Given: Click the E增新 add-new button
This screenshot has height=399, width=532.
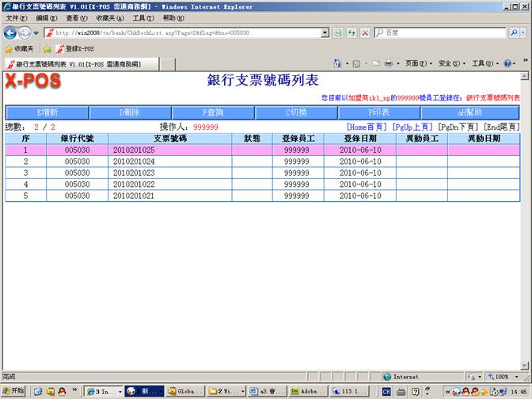Looking at the screenshot, I should coord(47,112).
